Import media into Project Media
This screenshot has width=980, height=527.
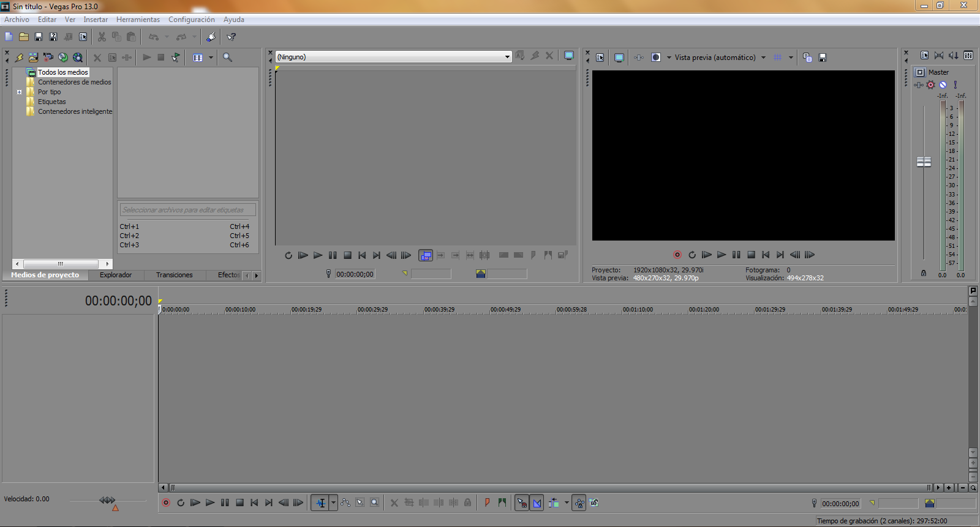point(34,58)
